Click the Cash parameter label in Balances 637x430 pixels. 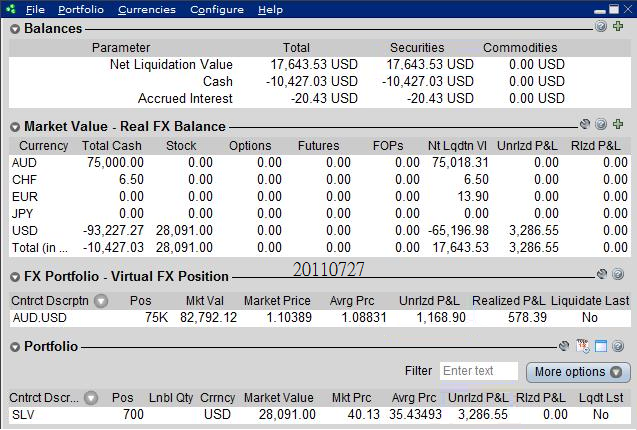pos(218,81)
